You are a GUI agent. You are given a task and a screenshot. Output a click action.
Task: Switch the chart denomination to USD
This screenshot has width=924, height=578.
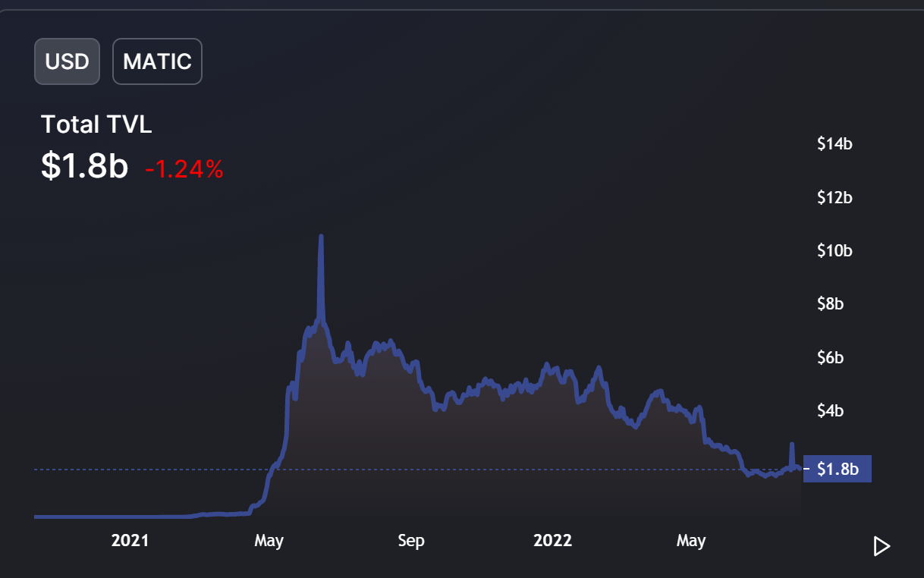click(x=67, y=61)
